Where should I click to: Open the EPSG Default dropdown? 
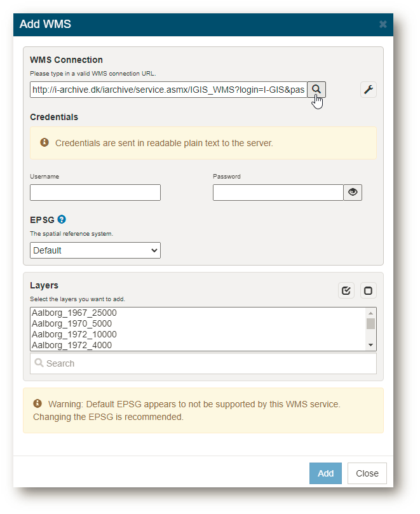coord(95,250)
